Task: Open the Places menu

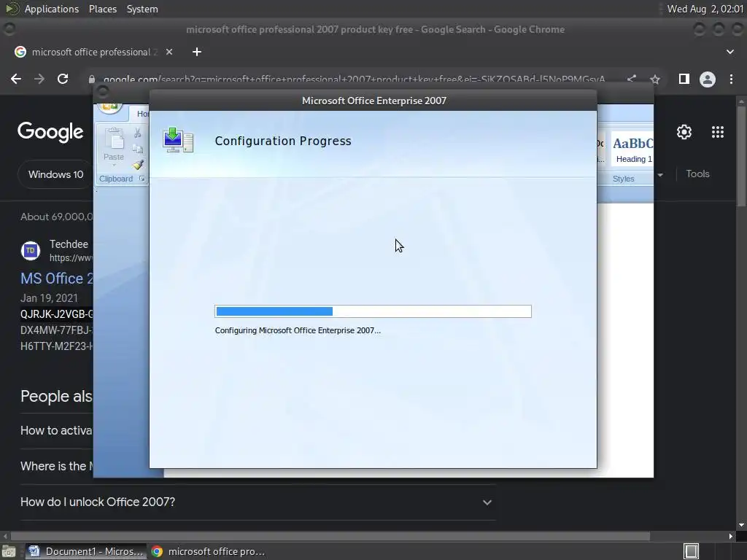Action: coord(102,9)
